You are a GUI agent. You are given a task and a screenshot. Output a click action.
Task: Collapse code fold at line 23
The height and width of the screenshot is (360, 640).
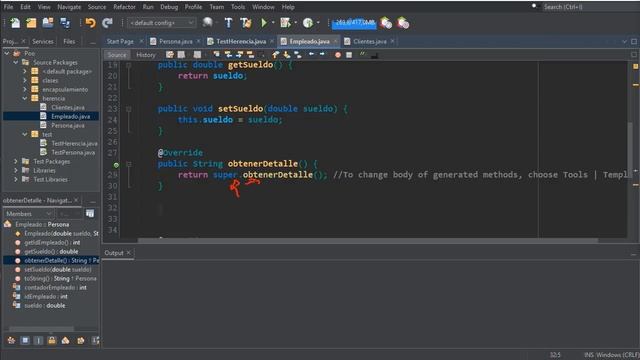(129, 109)
